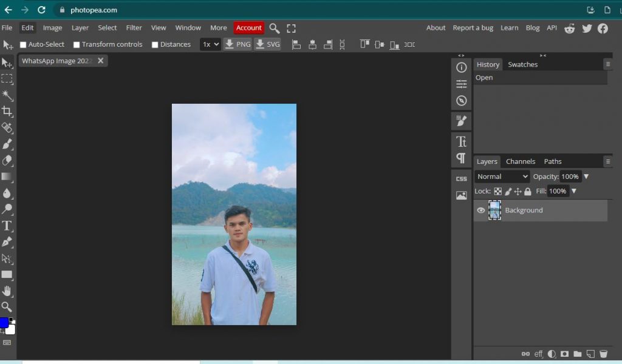622x364 pixels.
Task: Enable the Transform controls checkbox
Action: [x=77, y=45]
